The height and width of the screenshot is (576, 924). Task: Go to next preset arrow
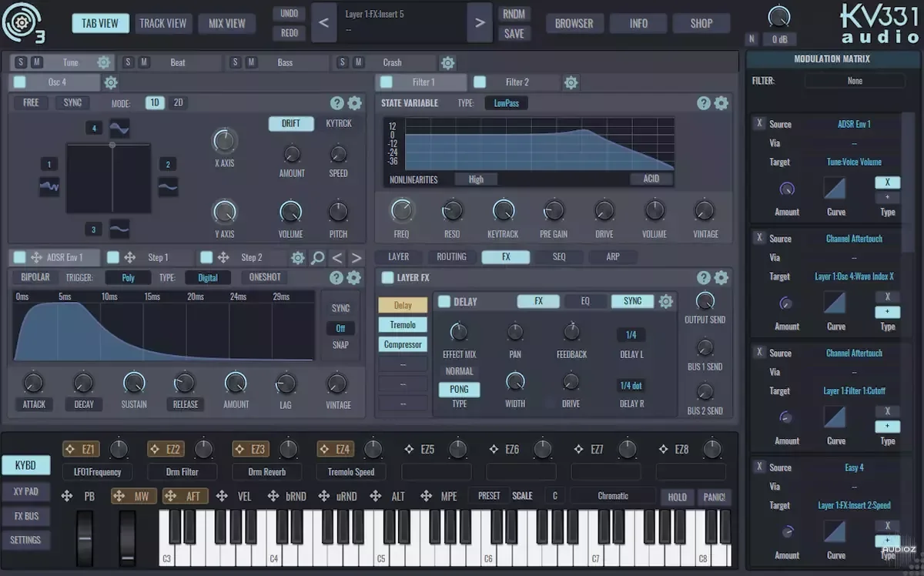480,23
